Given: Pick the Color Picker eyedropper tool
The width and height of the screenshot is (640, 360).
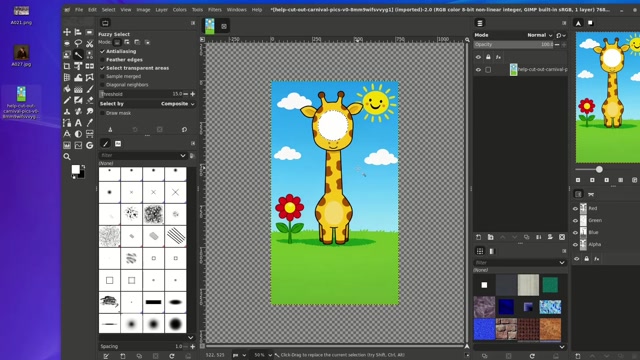Looking at the screenshot, I should [x=89, y=123].
